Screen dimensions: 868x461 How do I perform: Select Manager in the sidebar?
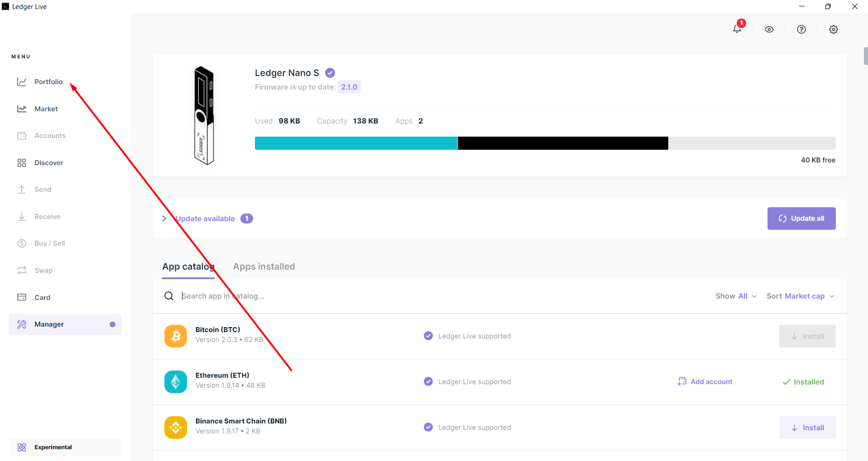(x=65, y=324)
